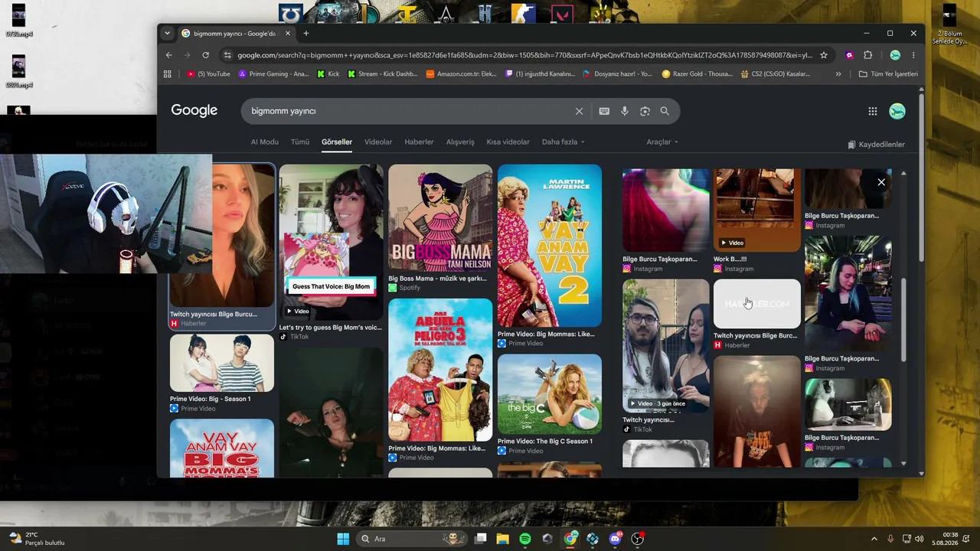Expand the Chrome tab search dropdown

(x=167, y=34)
